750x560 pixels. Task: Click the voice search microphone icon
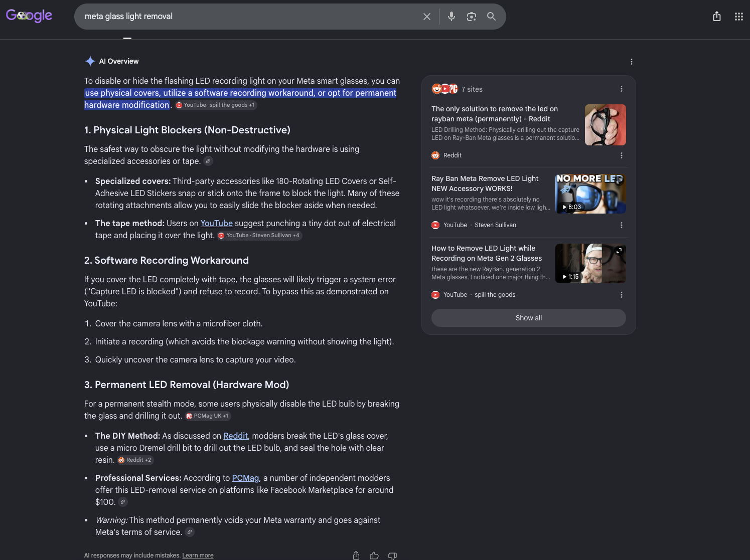tap(452, 17)
